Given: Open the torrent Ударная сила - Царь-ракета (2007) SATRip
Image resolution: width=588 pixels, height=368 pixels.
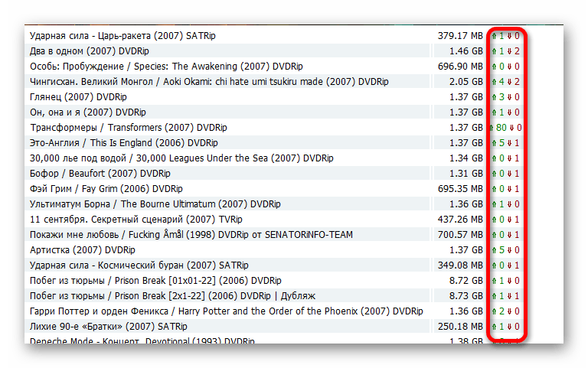Looking at the screenshot, I should point(122,36).
